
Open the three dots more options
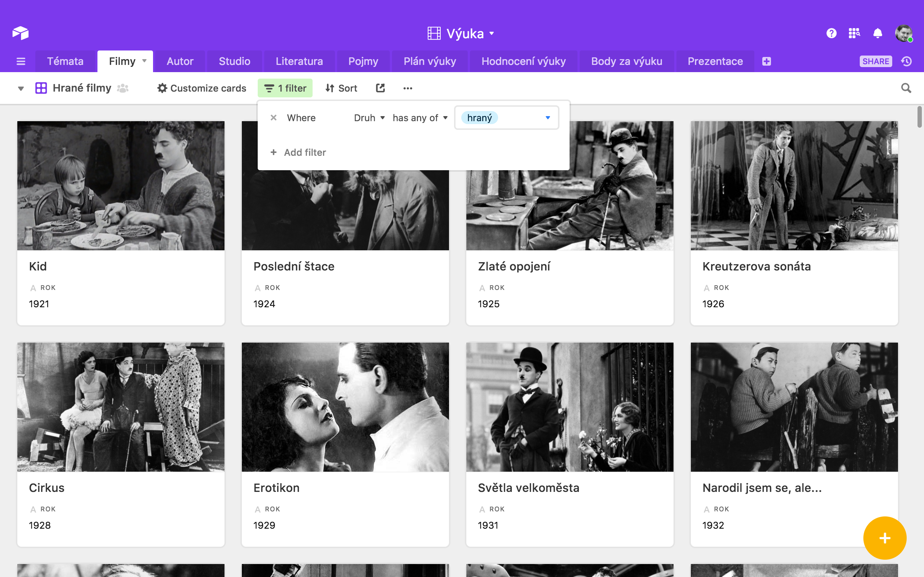click(408, 88)
